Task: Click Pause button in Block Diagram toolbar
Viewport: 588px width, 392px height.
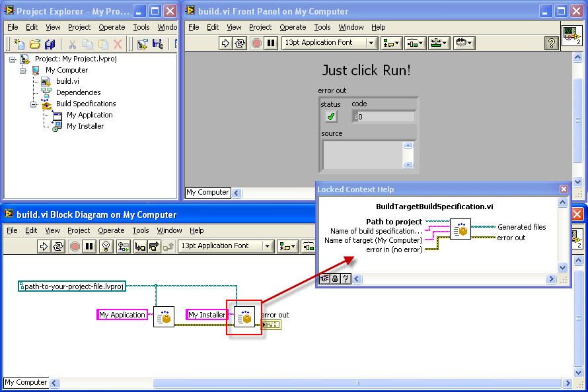Action: point(90,246)
